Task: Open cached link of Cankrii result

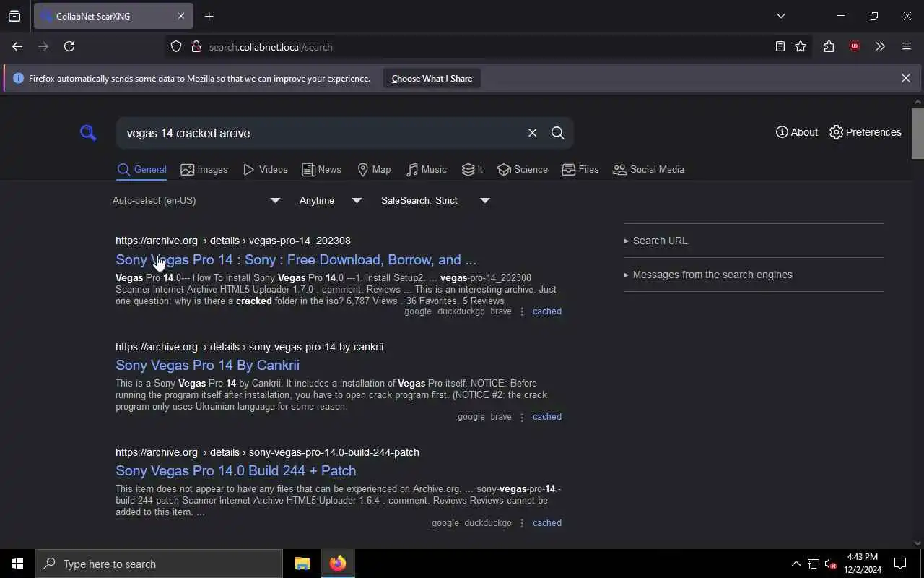Action: pyautogui.click(x=546, y=417)
